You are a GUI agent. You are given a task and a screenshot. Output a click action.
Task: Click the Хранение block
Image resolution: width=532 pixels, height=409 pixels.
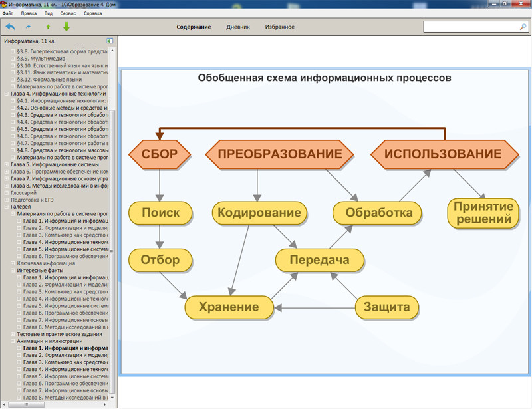pyautogui.click(x=229, y=307)
